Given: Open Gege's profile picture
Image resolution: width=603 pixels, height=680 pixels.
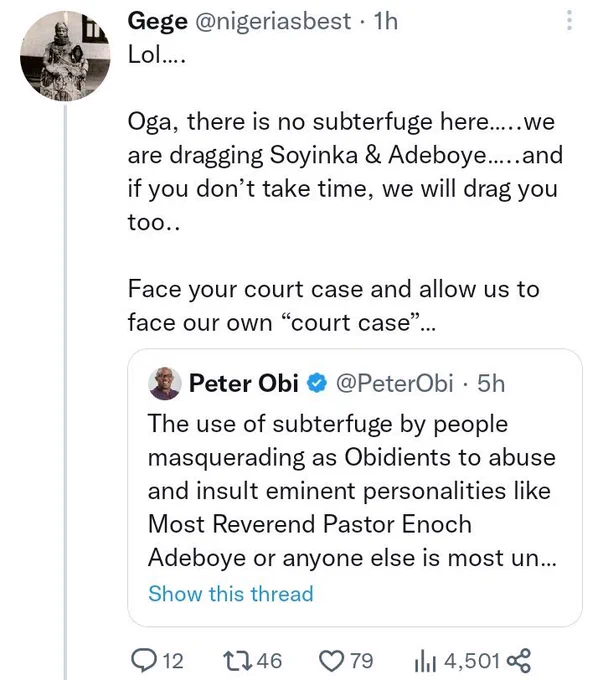Looking at the screenshot, I should point(65,56).
